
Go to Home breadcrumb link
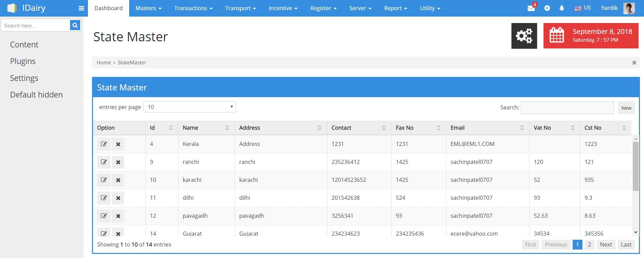pyautogui.click(x=104, y=63)
